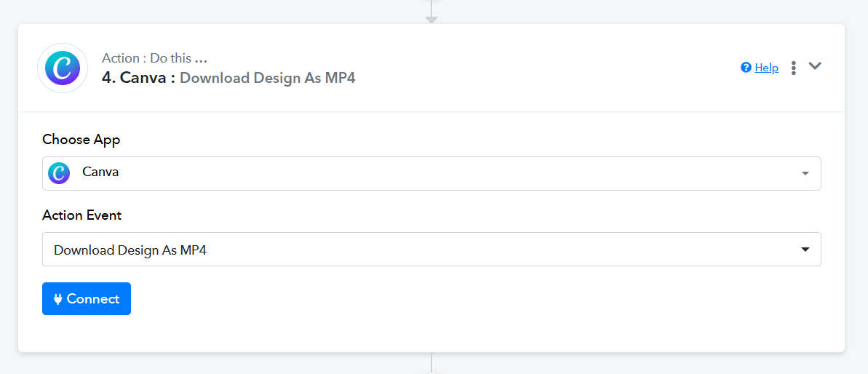Collapse the Canva step with the chevron
This screenshot has width=868, height=374.
coord(814,65)
